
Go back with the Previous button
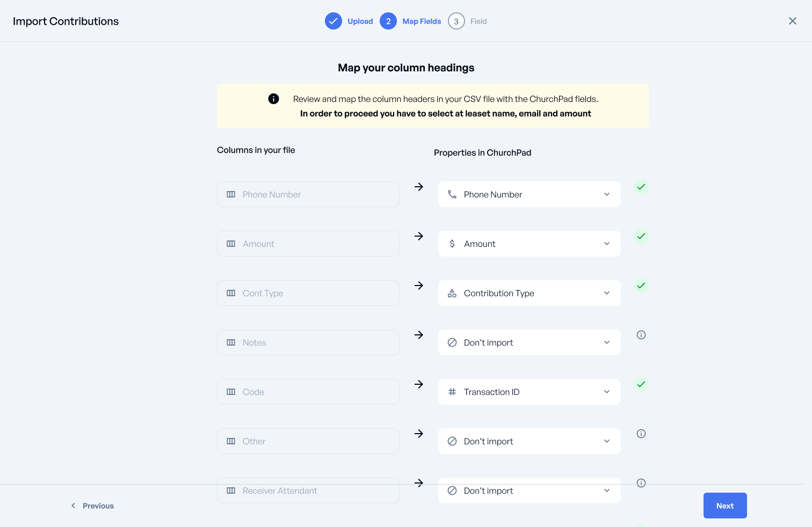92,506
